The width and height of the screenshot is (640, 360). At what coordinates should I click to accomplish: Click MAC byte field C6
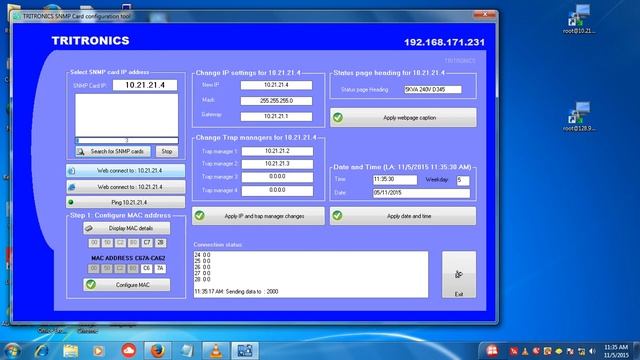[x=147, y=269]
